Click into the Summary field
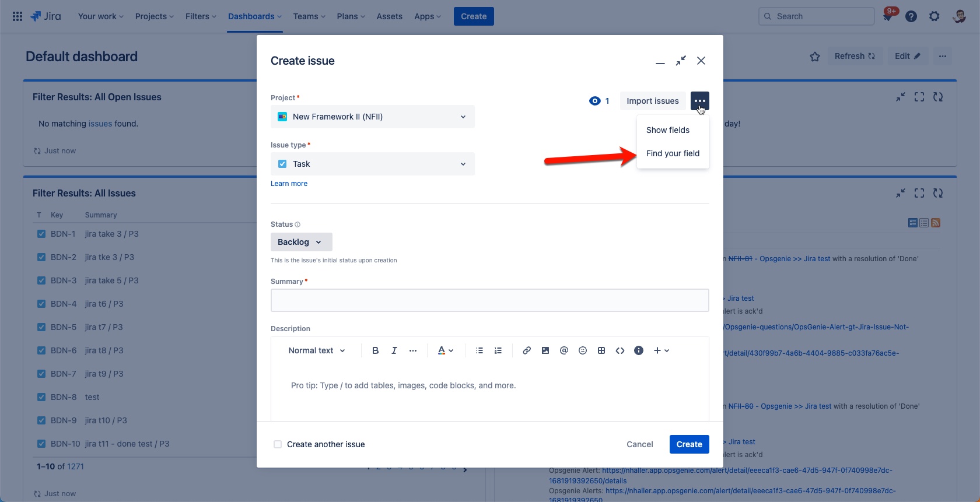 (x=490, y=300)
